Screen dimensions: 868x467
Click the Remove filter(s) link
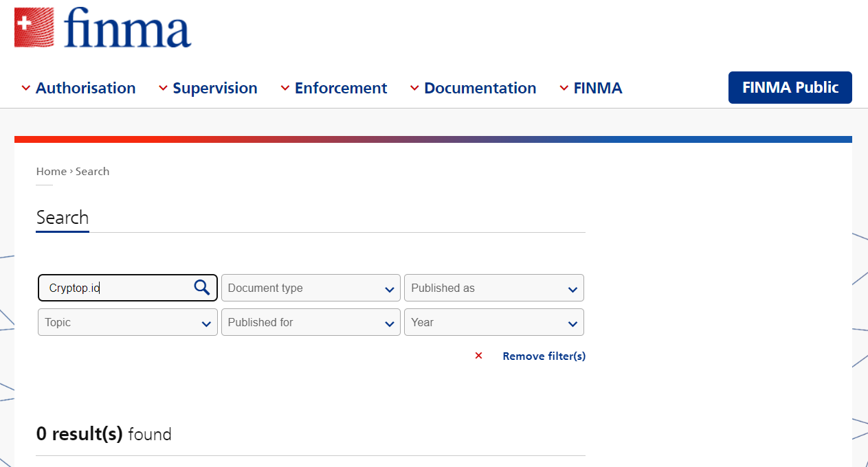coord(544,356)
